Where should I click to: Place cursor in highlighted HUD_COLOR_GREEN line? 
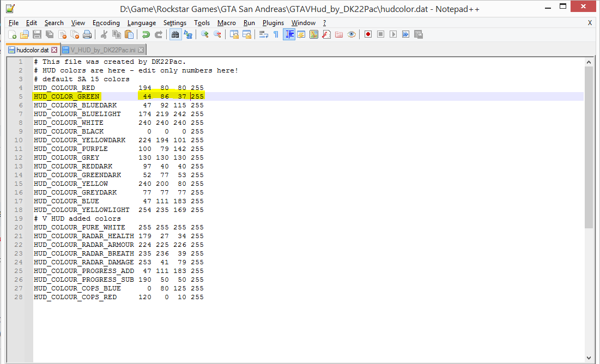click(308, 96)
